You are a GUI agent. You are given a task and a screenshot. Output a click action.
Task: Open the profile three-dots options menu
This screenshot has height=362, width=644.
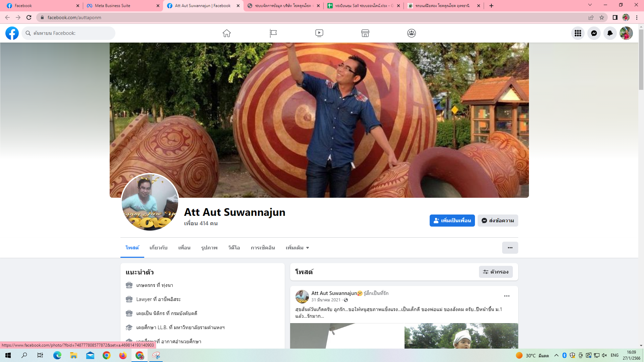(510, 248)
